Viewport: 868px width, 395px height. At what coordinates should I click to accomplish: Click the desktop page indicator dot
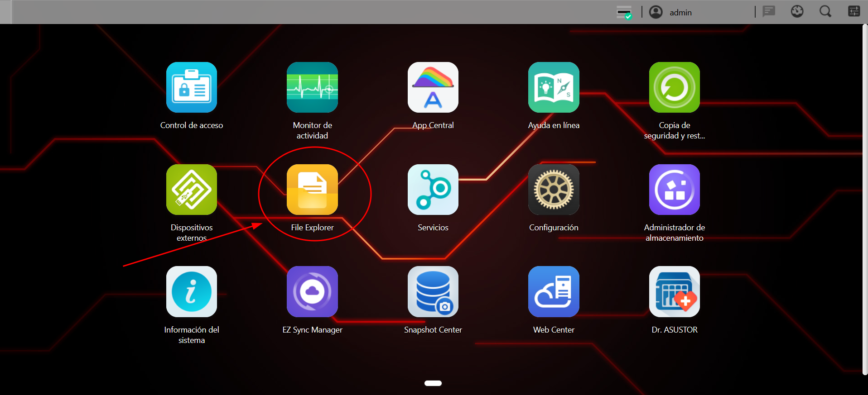[433, 383]
